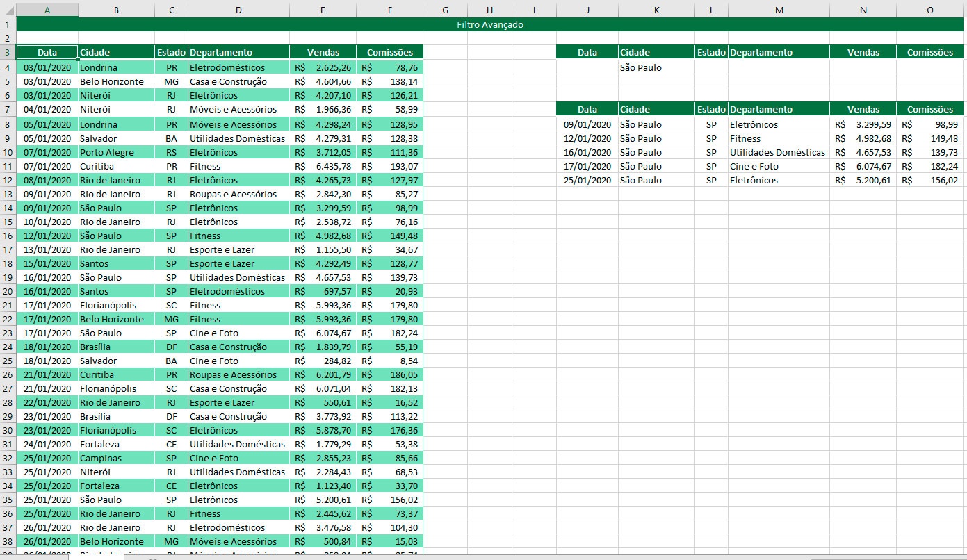Select the Porto Alegre city cell
Viewport: 967px width, 560px height.
pyautogui.click(x=116, y=152)
